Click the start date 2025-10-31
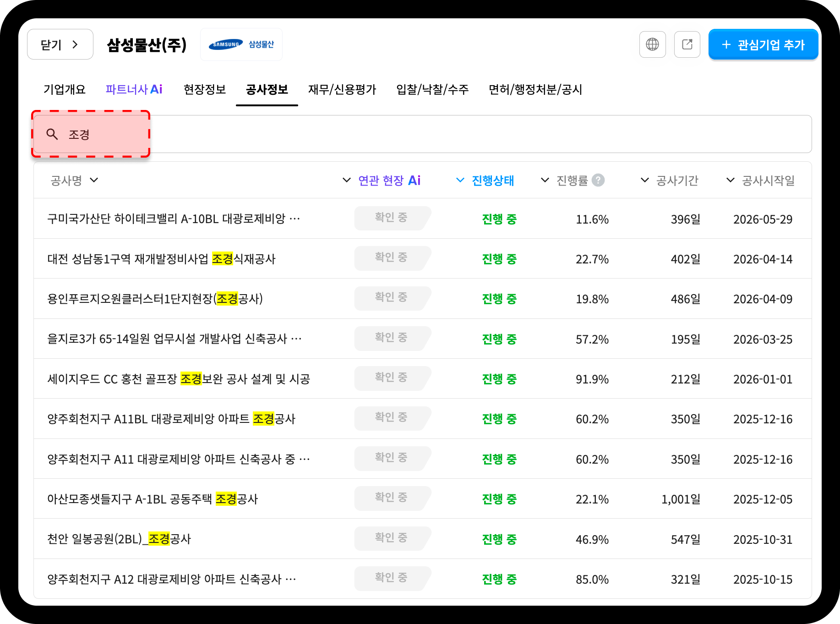The width and height of the screenshot is (840, 624). pyautogui.click(x=763, y=540)
